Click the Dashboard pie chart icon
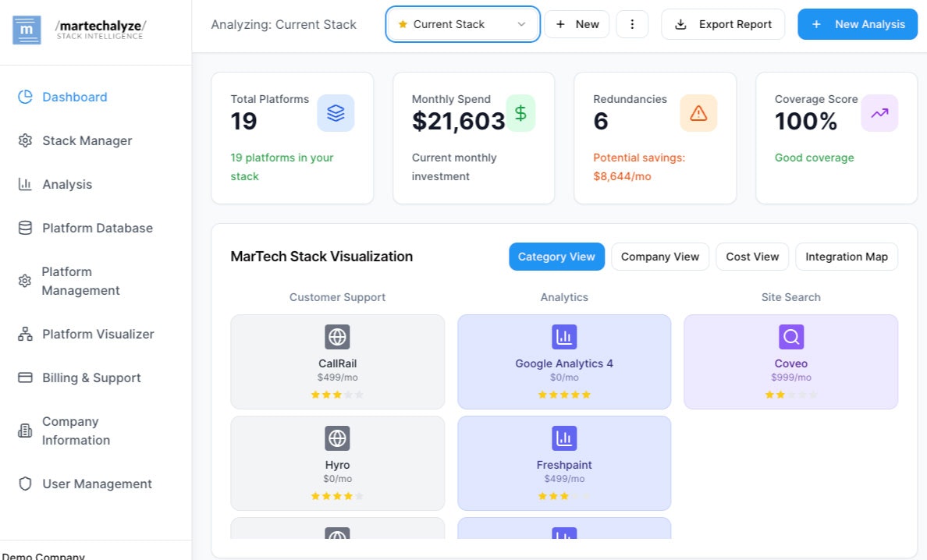Image resolution: width=927 pixels, height=560 pixels. 25,97
